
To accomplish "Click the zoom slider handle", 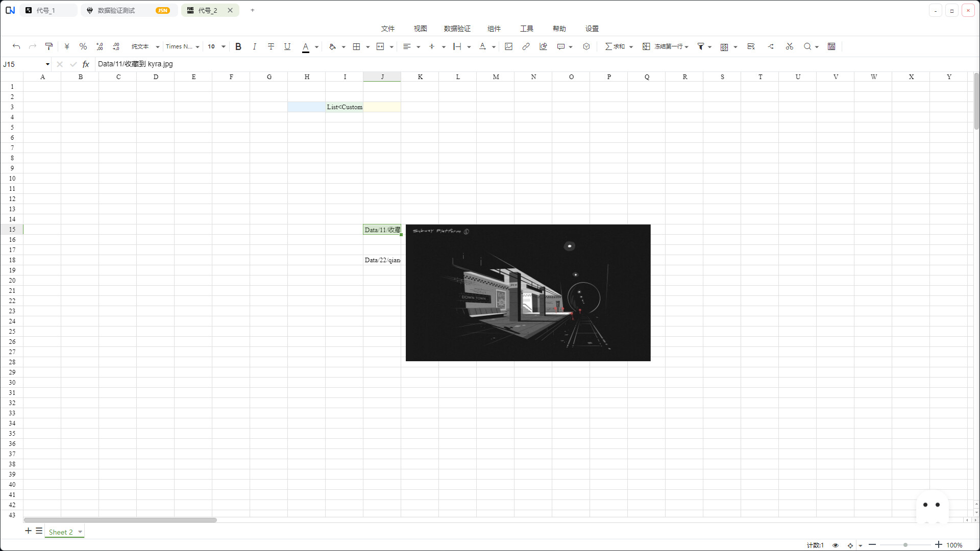I will [x=905, y=545].
